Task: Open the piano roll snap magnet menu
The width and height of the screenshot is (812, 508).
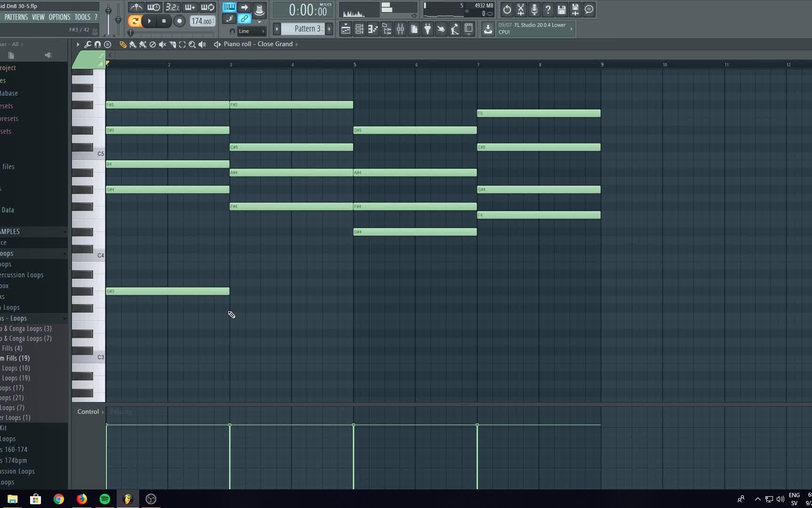Action: pyautogui.click(x=97, y=44)
